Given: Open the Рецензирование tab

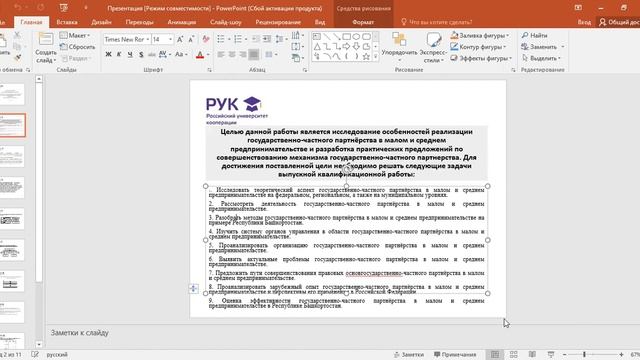Looking at the screenshot, I should 278,22.
